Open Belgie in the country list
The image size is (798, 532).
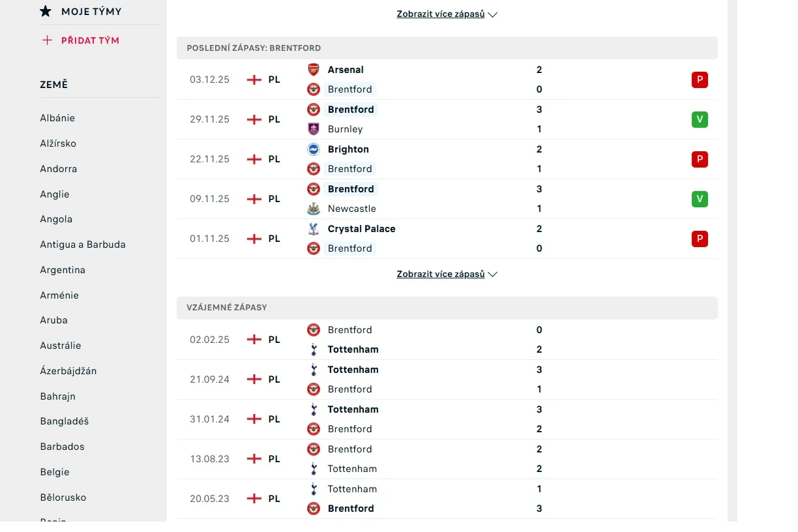click(x=55, y=472)
